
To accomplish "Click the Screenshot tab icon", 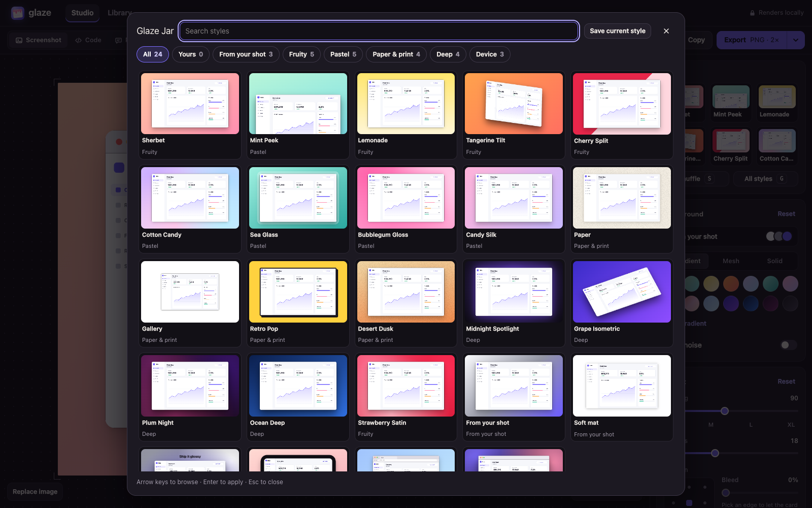I will (x=19, y=40).
